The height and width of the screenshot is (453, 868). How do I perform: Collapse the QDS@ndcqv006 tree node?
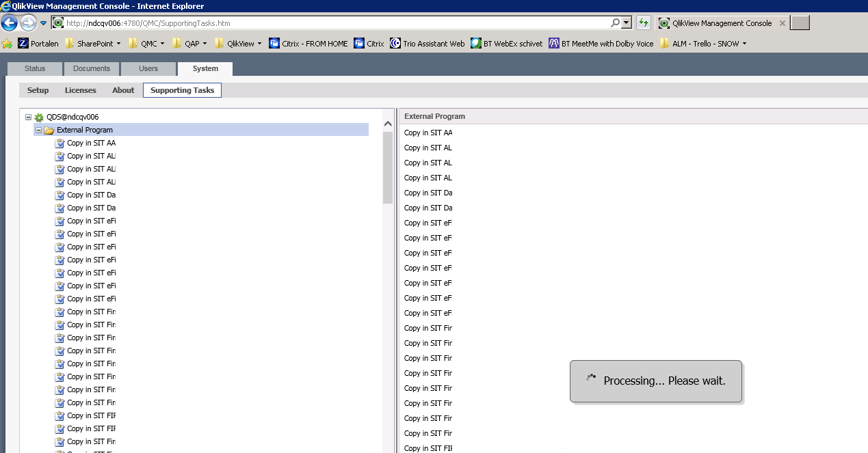pyautogui.click(x=28, y=117)
